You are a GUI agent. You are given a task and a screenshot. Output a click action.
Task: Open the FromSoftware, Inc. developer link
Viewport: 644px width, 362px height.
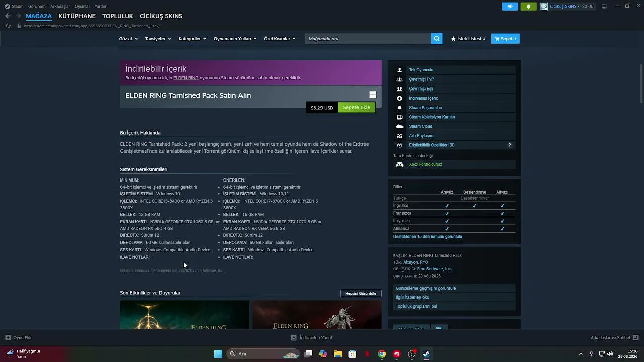point(434,269)
